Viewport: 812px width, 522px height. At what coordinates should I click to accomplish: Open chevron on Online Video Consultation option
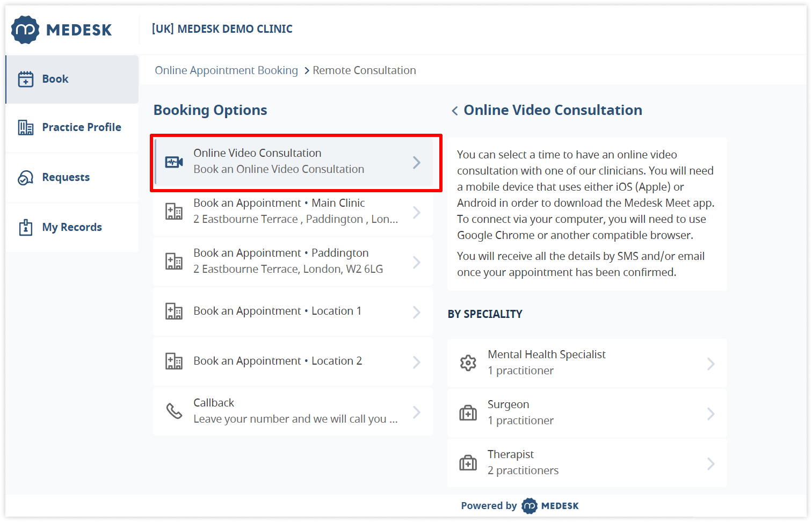tap(417, 162)
